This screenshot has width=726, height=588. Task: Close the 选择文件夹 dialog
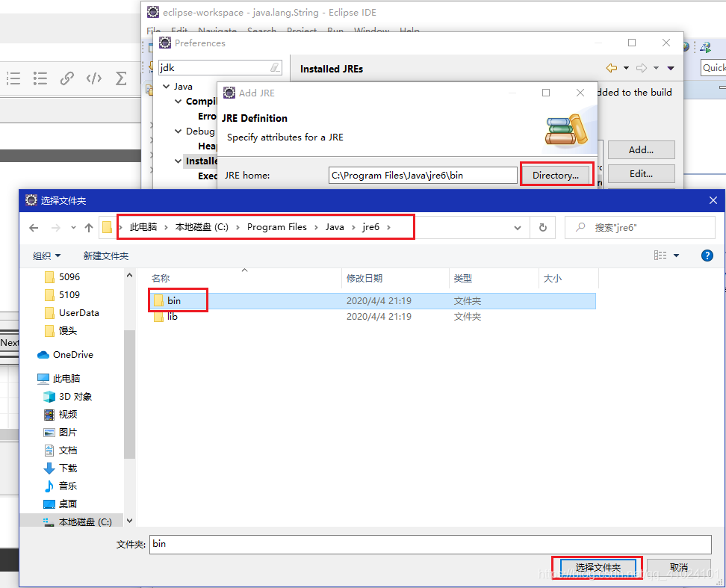(x=713, y=200)
